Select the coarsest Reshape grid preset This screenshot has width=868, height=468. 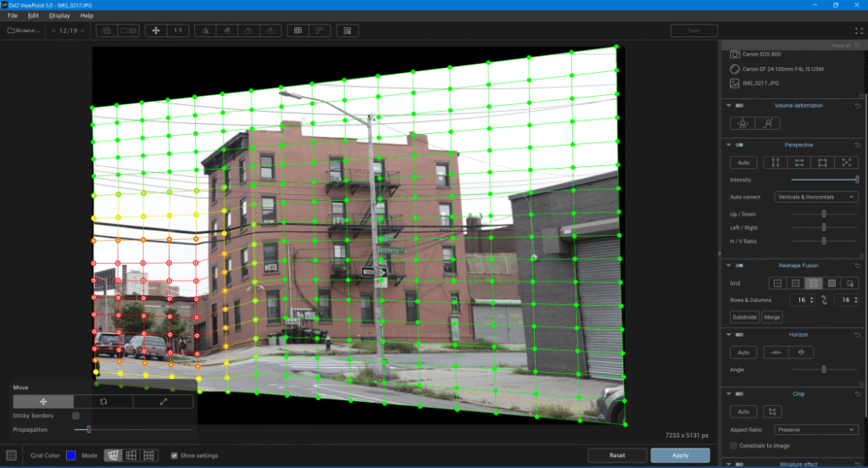pyautogui.click(x=777, y=283)
